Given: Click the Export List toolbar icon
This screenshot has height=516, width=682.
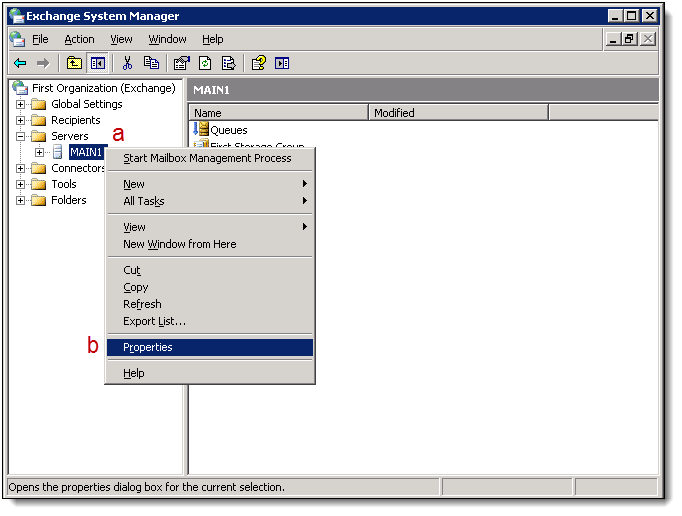Looking at the screenshot, I should [x=229, y=64].
